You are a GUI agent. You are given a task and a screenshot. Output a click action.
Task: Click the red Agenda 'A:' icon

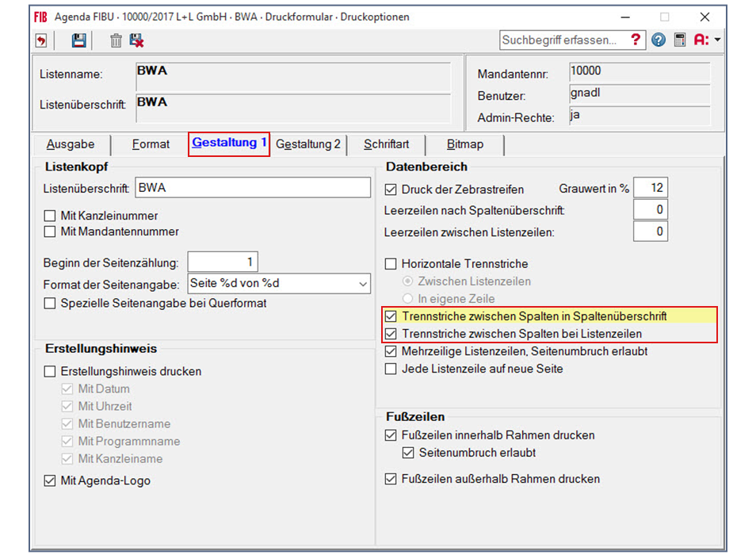[x=701, y=40]
